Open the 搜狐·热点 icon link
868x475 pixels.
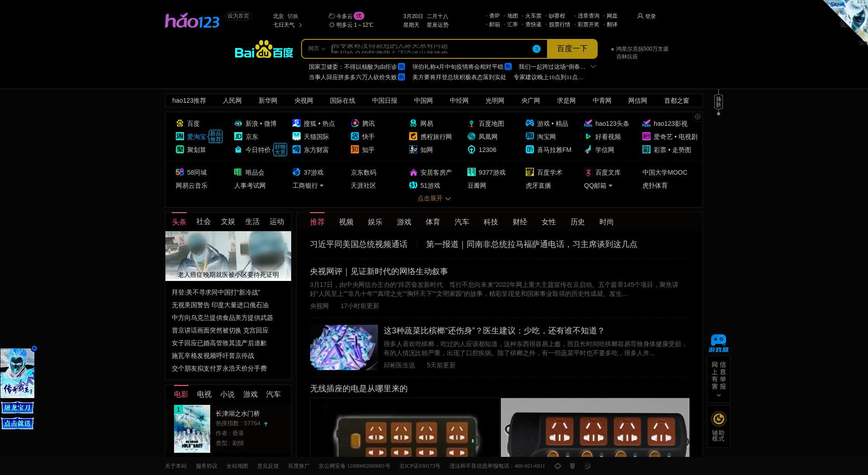(x=297, y=123)
